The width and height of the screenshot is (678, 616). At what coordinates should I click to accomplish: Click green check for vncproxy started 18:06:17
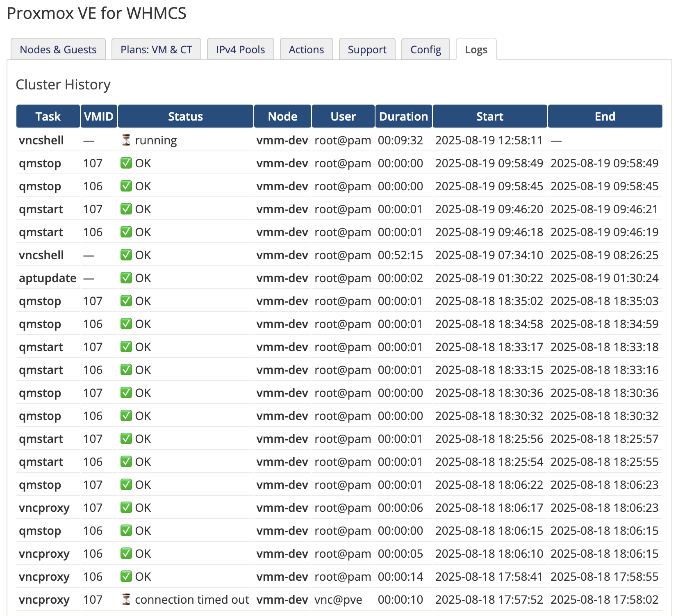click(126, 508)
